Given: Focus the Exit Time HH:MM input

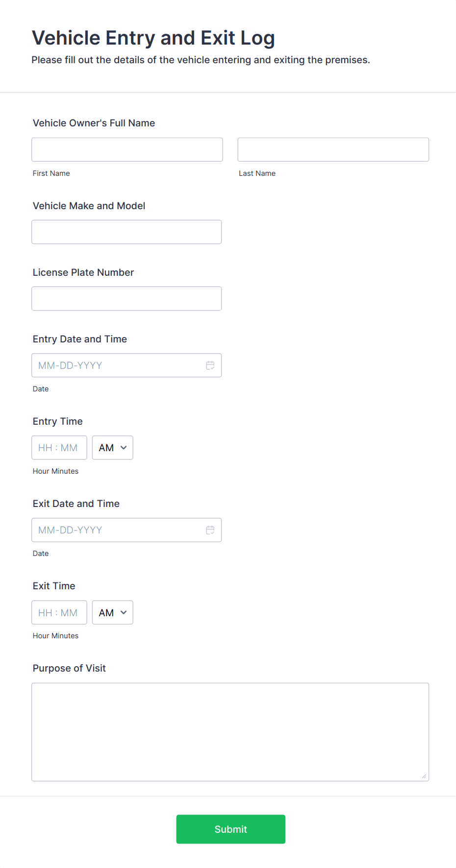Looking at the screenshot, I should (x=59, y=612).
